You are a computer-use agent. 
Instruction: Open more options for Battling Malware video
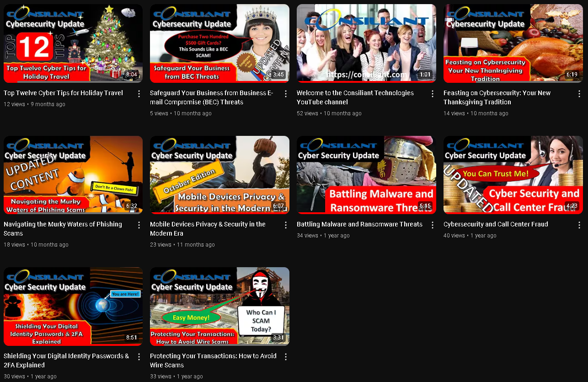(433, 225)
